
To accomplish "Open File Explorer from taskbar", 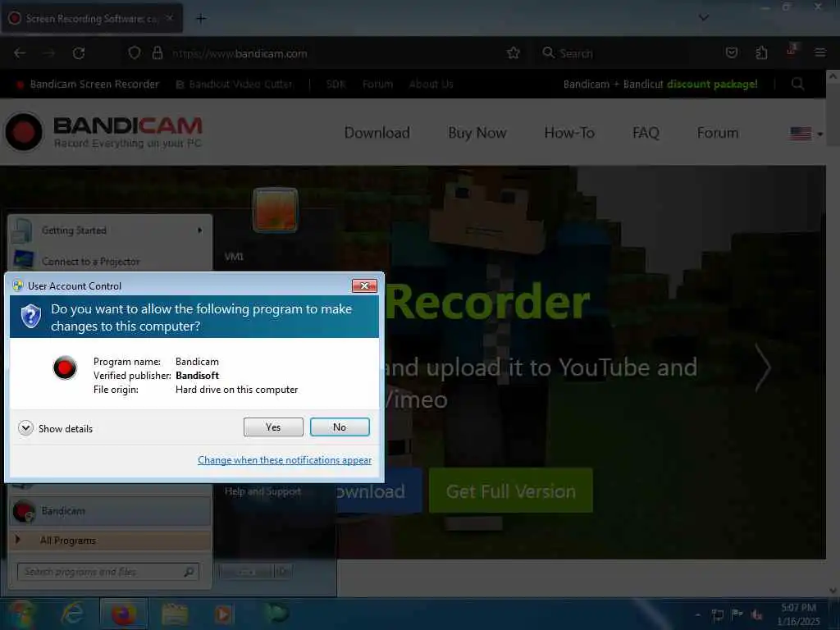I will coord(175,614).
